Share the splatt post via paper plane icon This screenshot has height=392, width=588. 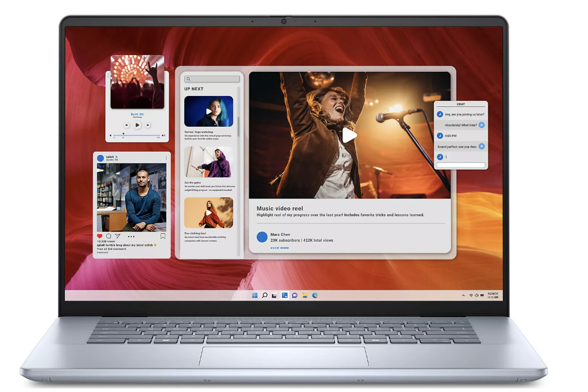click(x=117, y=236)
